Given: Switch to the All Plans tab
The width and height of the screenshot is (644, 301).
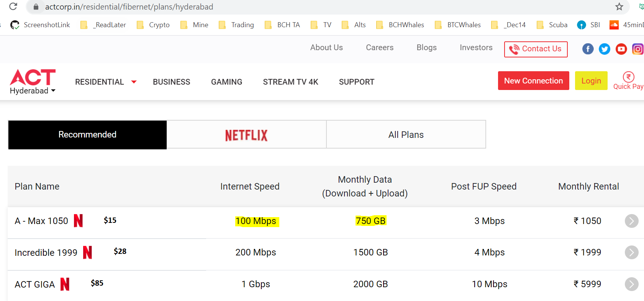Looking at the screenshot, I should point(406,134).
